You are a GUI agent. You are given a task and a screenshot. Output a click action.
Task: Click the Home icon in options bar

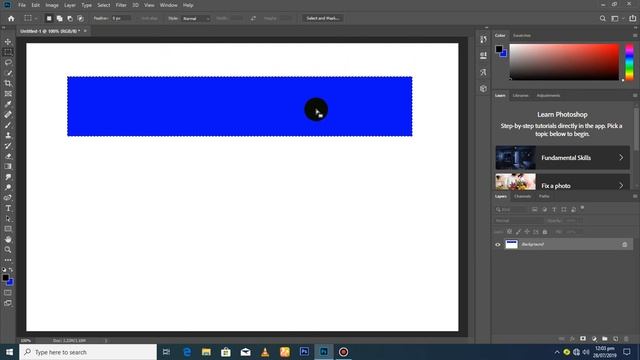click(11, 18)
